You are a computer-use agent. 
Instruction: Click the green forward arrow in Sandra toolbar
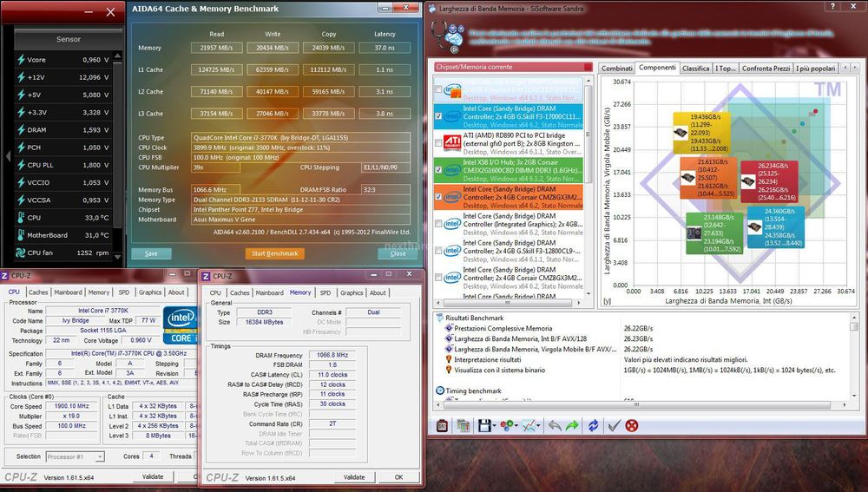click(x=572, y=425)
